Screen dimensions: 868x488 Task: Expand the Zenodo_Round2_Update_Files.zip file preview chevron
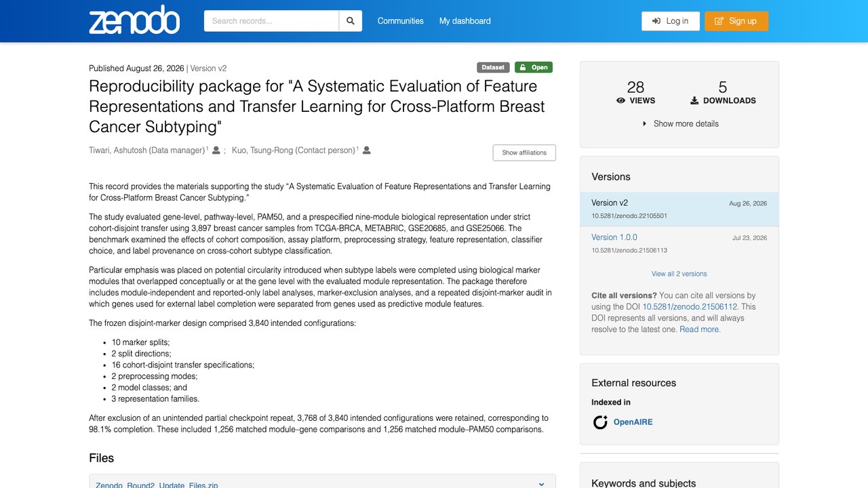(x=541, y=485)
